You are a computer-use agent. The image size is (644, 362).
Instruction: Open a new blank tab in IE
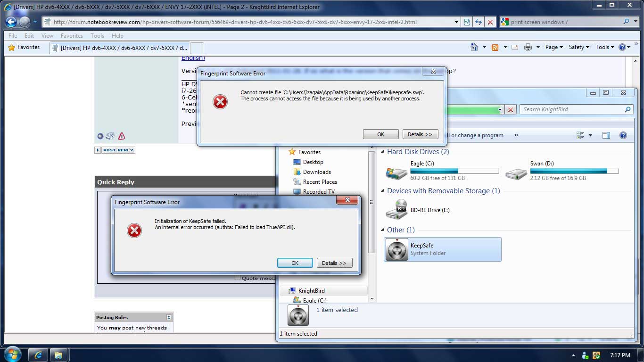click(x=197, y=48)
